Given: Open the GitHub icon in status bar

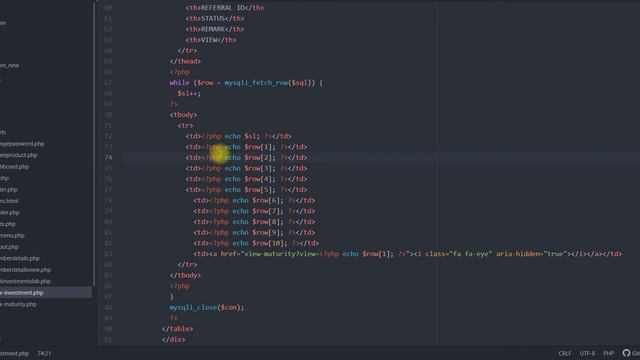Looking at the screenshot, I should point(627,353).
